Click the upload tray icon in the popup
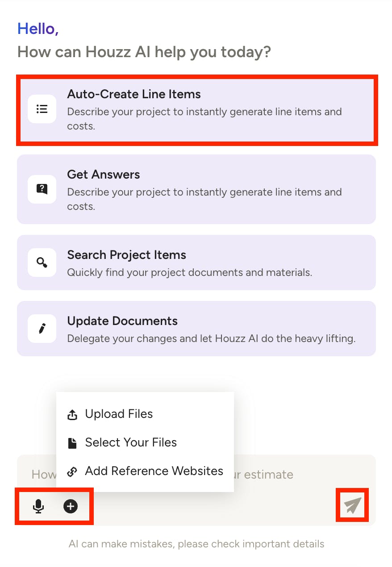Image resolution: width=392 pixels, height=567 pixels. [72, 414]
